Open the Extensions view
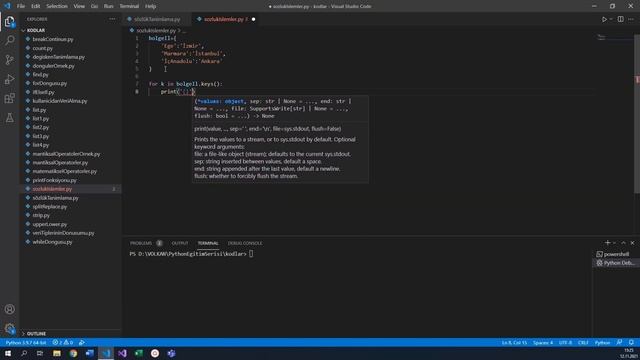The height and width of the screenshot is (360, 640). 9,98
